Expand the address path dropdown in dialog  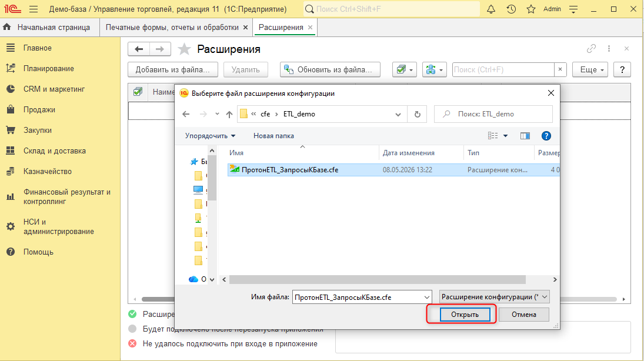point(398,114)
